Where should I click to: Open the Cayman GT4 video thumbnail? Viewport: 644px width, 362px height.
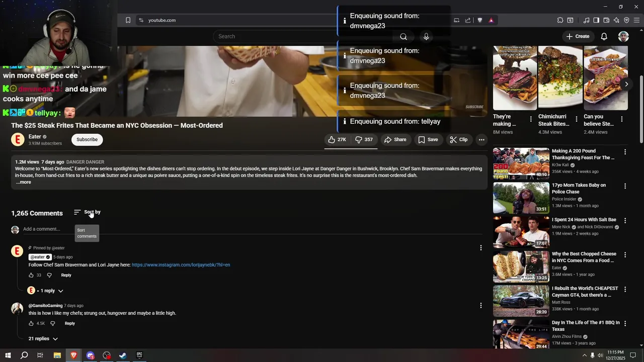[x=521, y=301]
